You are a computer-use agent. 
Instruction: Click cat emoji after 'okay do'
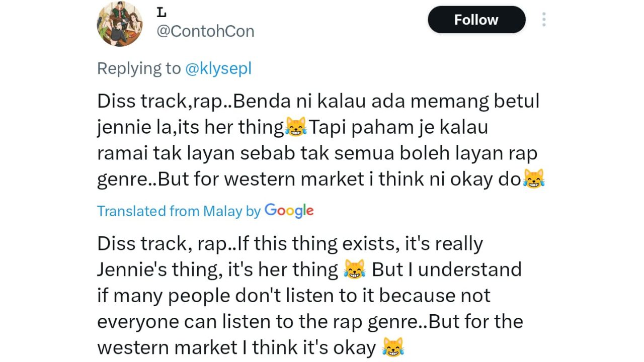(534, 179)
